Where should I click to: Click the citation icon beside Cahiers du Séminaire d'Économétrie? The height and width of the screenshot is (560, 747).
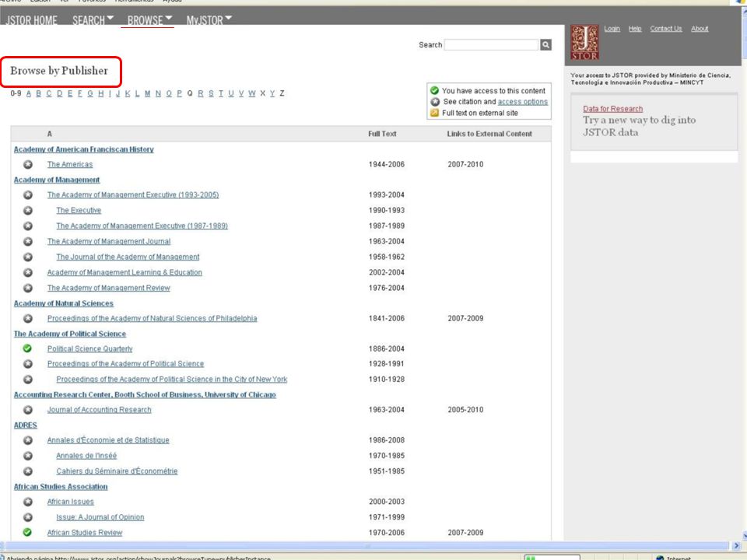click(28, 471)
